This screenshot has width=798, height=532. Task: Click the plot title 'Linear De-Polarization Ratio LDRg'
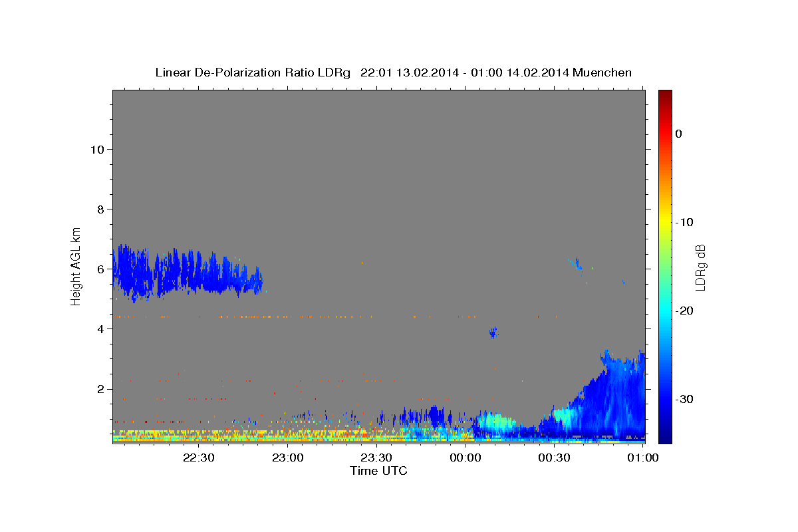(x=252, y=72)
